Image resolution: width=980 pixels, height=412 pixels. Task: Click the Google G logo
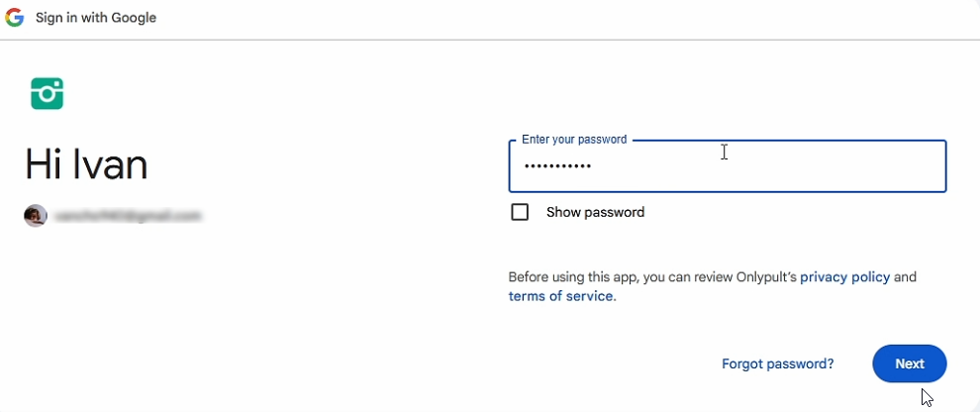tap(15, 18)
